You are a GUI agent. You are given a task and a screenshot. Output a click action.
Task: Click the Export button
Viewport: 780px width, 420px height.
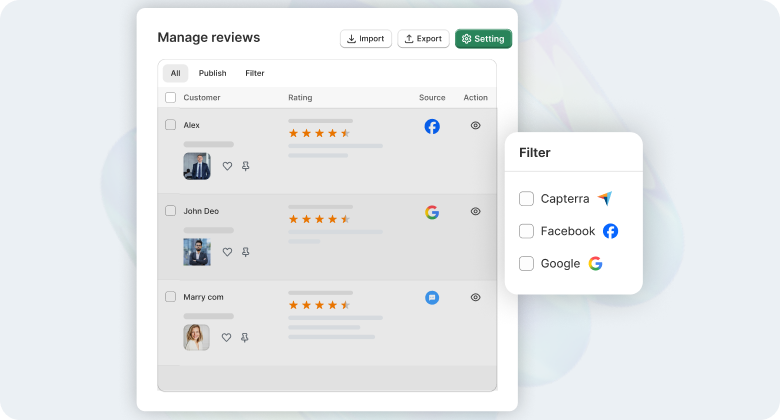click(423, 39)
